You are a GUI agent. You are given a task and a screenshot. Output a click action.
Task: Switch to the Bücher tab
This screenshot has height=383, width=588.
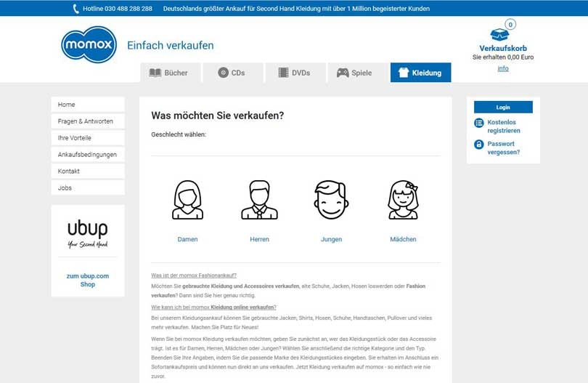(x=168, y=73)
